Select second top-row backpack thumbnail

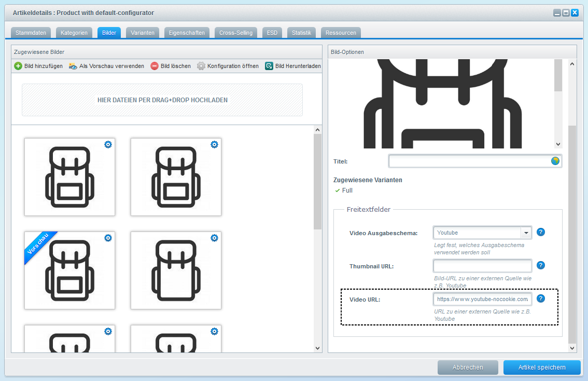(176, 177)
